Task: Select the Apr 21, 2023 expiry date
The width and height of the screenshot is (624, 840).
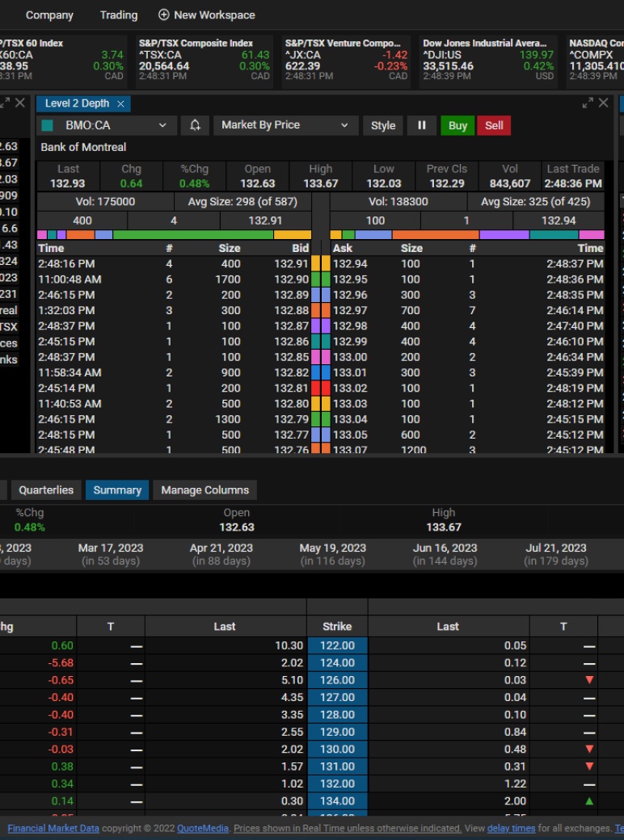Action: tap(221, 553)
